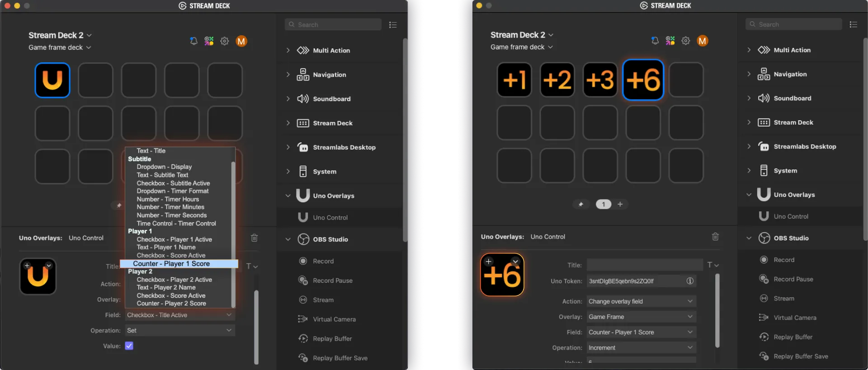868x370 pixels.
Task: Open notifications bell in right window
Action: [655, 41]
